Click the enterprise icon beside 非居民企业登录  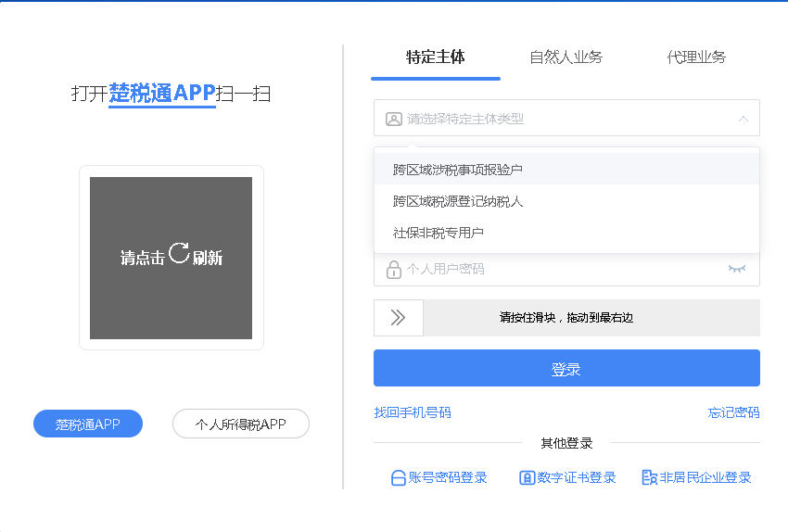[649, 477]
